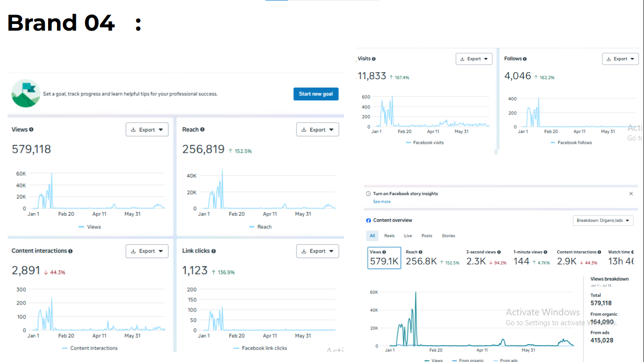This screenshot has height=362, width=644.
Task: Switch to the Reels tab
Action: coord(389,236)
